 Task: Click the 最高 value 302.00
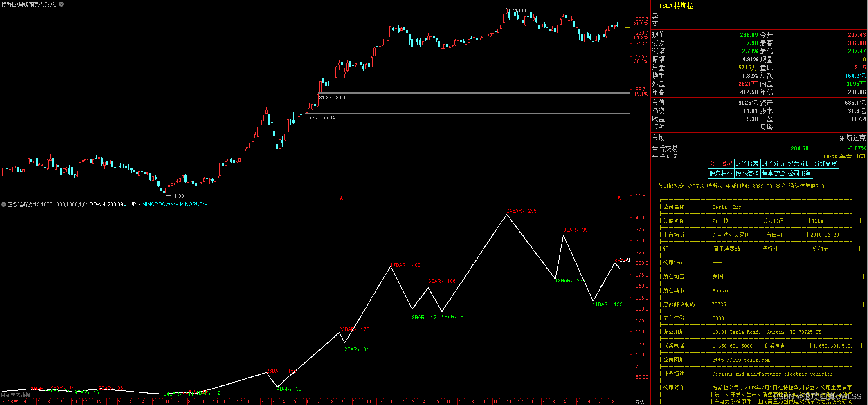(x=857, y=43)
